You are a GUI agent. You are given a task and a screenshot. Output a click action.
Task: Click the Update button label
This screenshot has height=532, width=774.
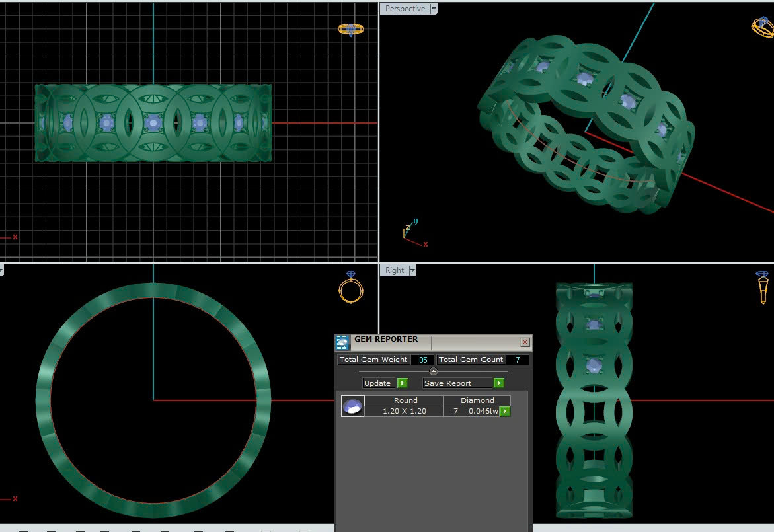[x=378, y=383]
